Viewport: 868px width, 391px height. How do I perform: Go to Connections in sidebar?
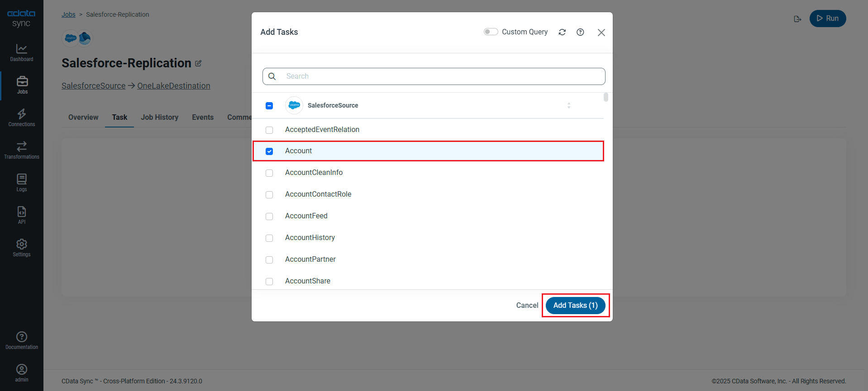point(22,114)
